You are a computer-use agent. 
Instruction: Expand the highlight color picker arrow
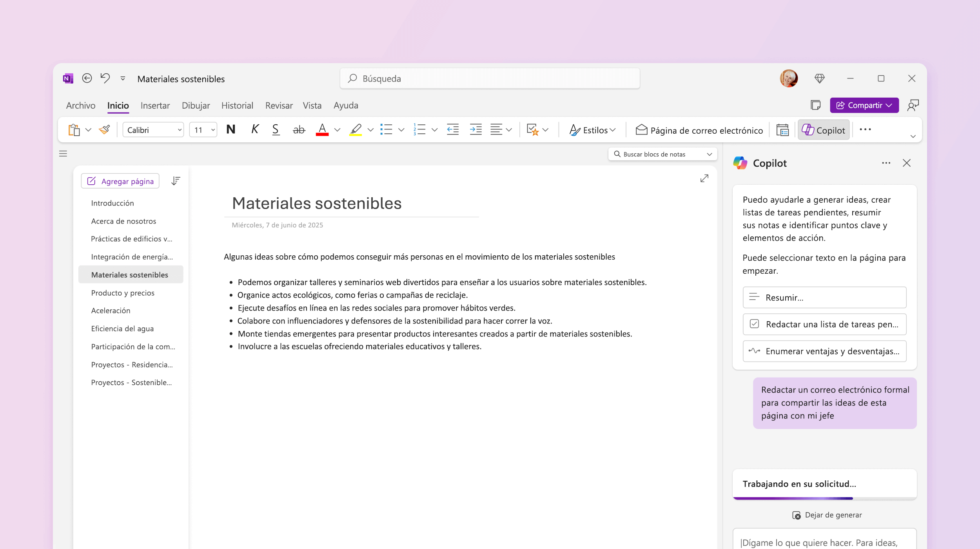tap(370, 130)
